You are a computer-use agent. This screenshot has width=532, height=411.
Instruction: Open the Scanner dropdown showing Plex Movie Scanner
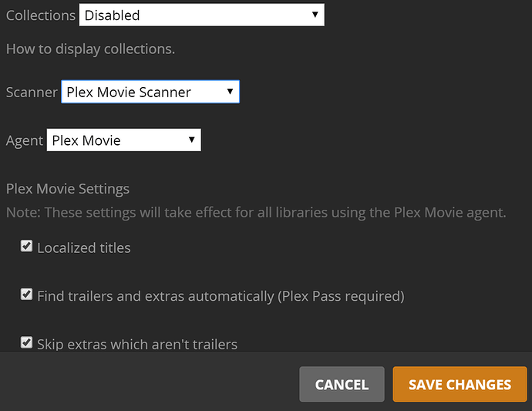coord(150,93)
